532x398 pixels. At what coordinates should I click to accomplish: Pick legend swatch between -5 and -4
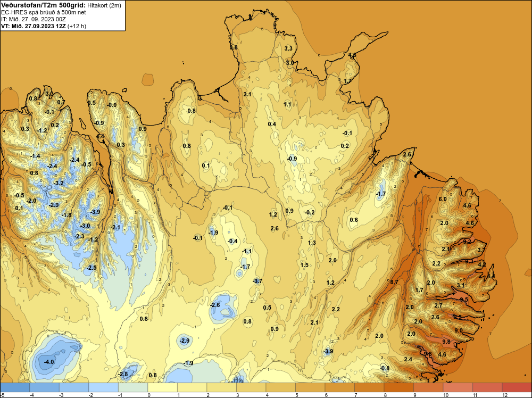(x=14, y=387)
